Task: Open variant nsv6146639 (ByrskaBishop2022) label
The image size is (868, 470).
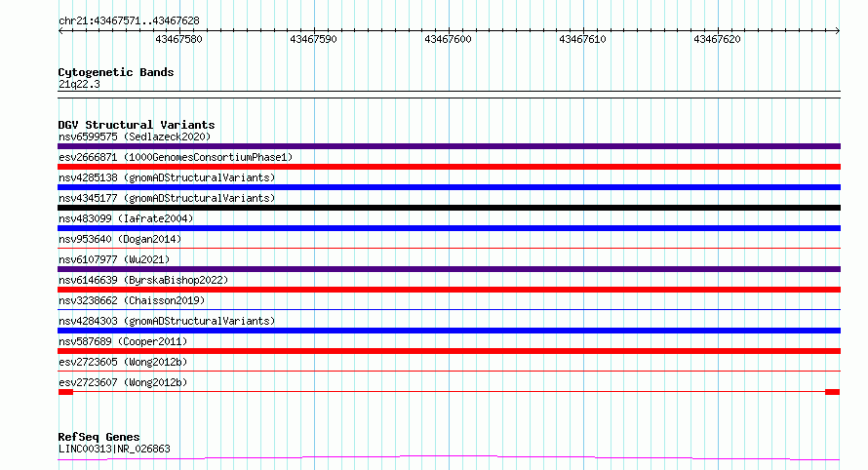Action: tap(143, 280)
